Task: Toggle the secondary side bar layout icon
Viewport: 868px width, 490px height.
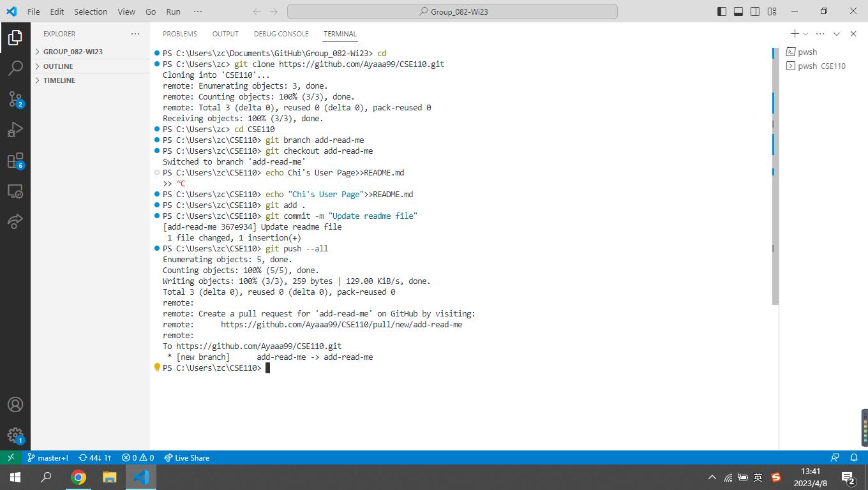Action: click(755, 11)
